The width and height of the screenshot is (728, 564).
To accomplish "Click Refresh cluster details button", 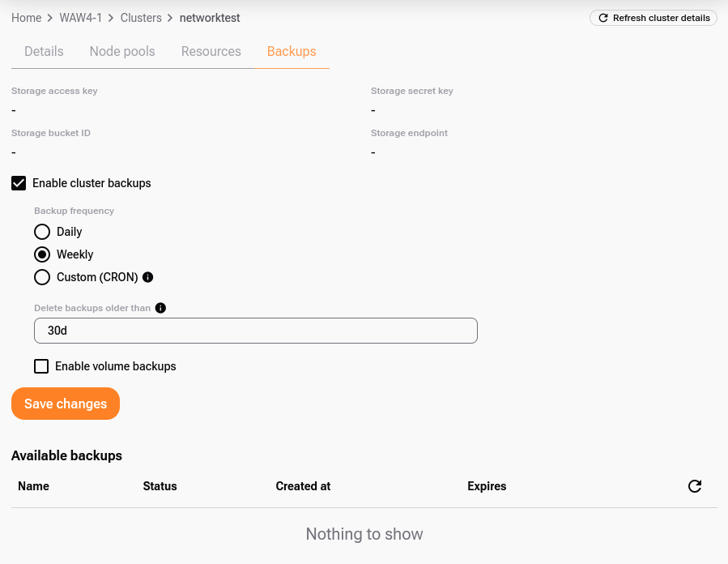I will 653,18.
